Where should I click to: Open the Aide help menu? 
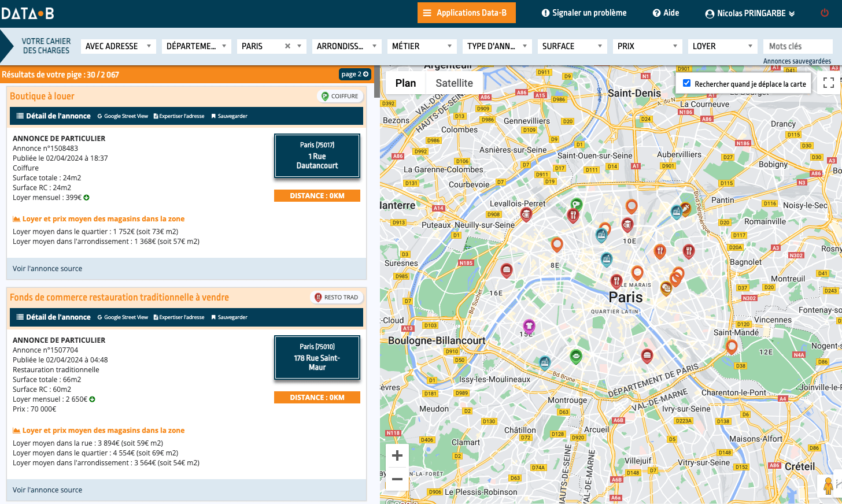click(x=666, y=13)
